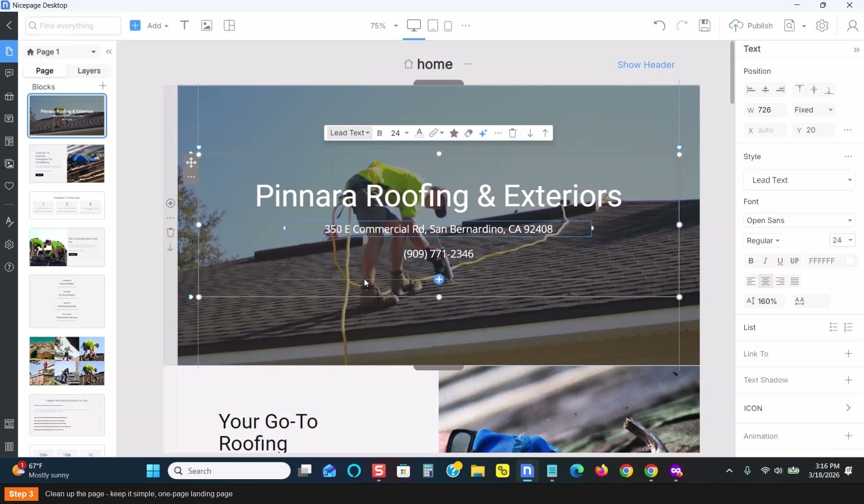Screen dimensions: 864x504
Task: Switch to the Page tab
Action: pyautogui.click(x=45, y=70)
